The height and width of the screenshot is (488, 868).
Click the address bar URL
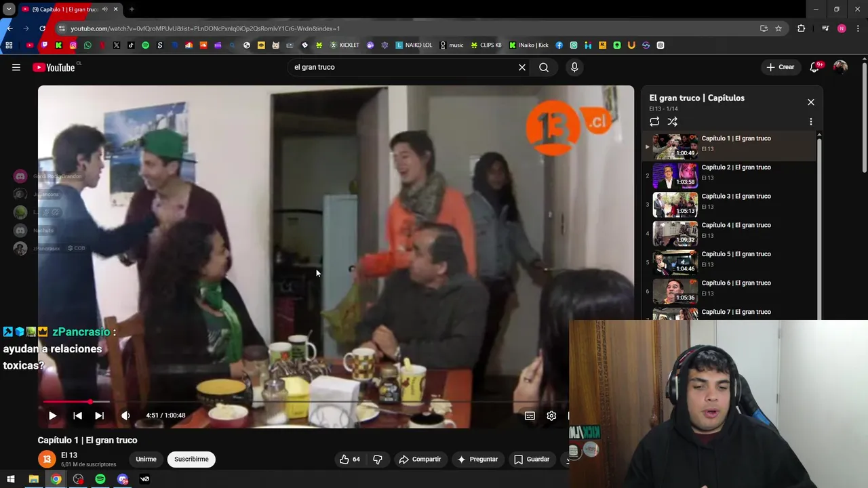click(205, 28)
